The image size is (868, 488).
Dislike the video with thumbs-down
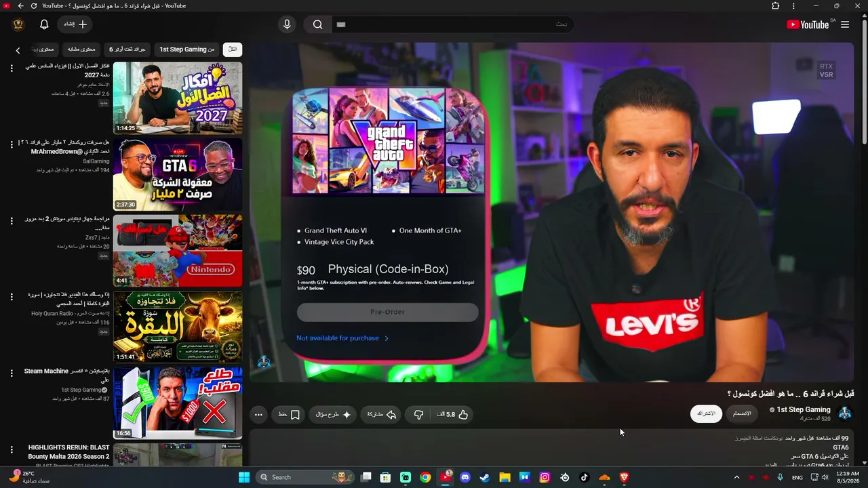(418, 414)
